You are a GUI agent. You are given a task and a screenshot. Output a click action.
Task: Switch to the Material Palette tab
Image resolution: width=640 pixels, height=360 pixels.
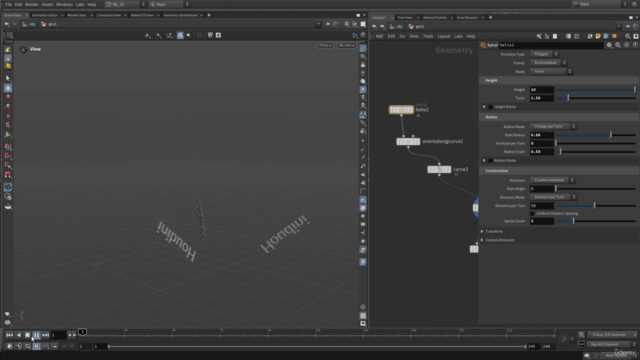435,18
